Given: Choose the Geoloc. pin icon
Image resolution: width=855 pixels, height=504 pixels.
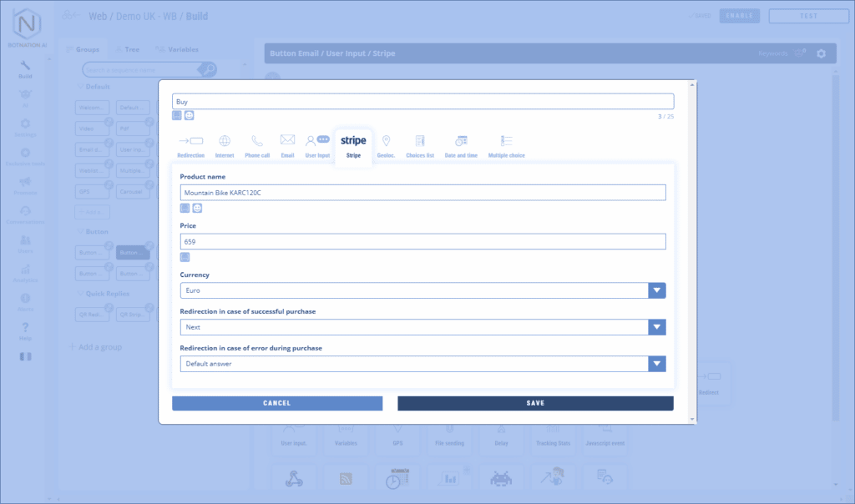Looking at the screenshot, I should pos(386,141).
